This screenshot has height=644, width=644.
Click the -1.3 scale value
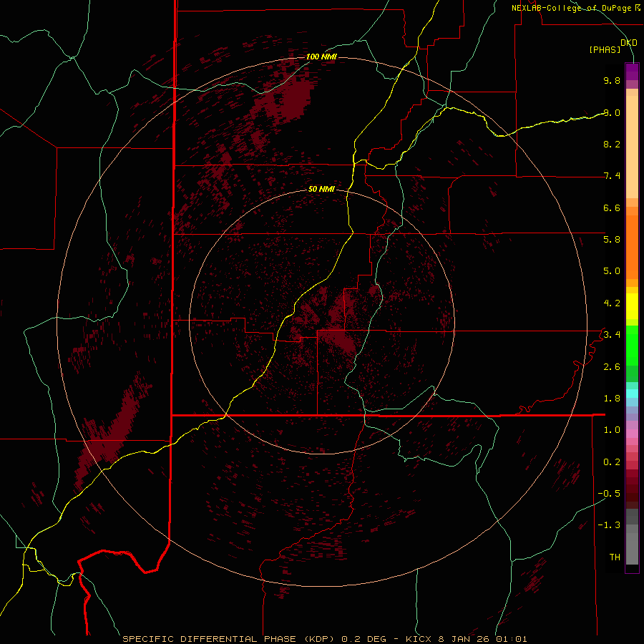[609, 525]
